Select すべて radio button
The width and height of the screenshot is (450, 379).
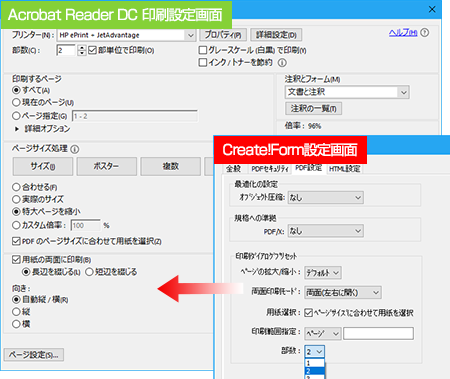click(x=16, y=90)
